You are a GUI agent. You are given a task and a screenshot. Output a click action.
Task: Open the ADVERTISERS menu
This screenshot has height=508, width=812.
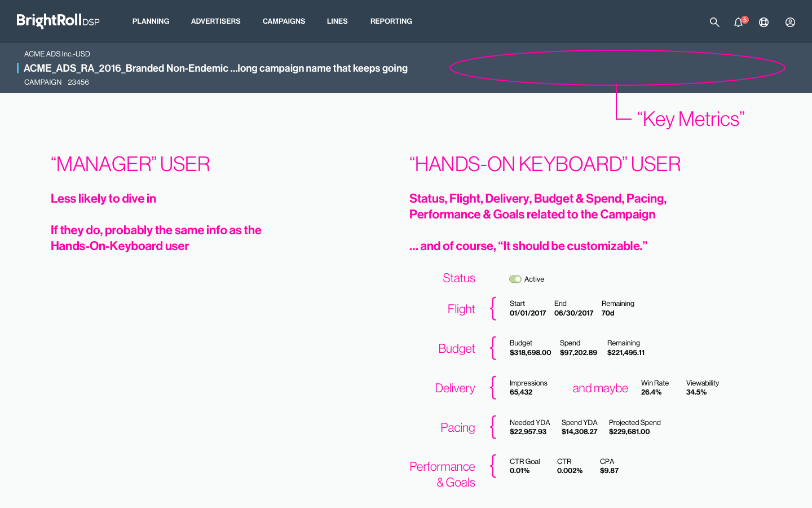point(215,21)
